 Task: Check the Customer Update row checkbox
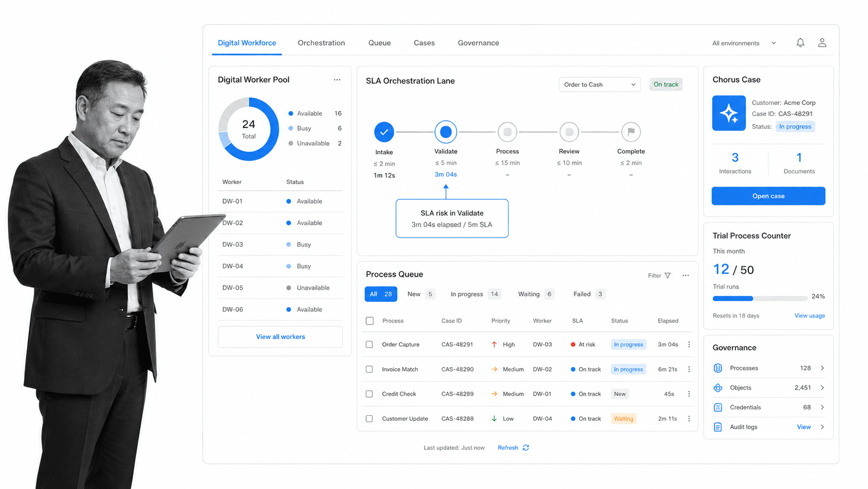[369, 419]
